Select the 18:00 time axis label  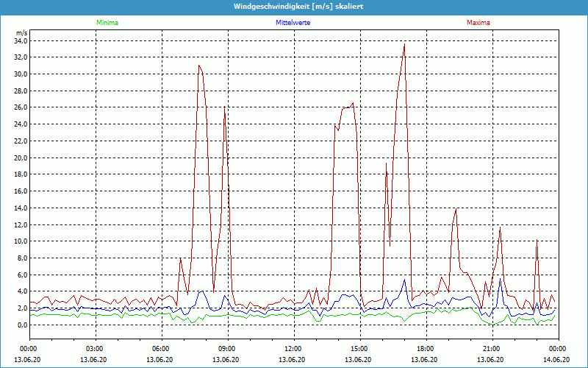pyautogui.click(x=425, y=348)
